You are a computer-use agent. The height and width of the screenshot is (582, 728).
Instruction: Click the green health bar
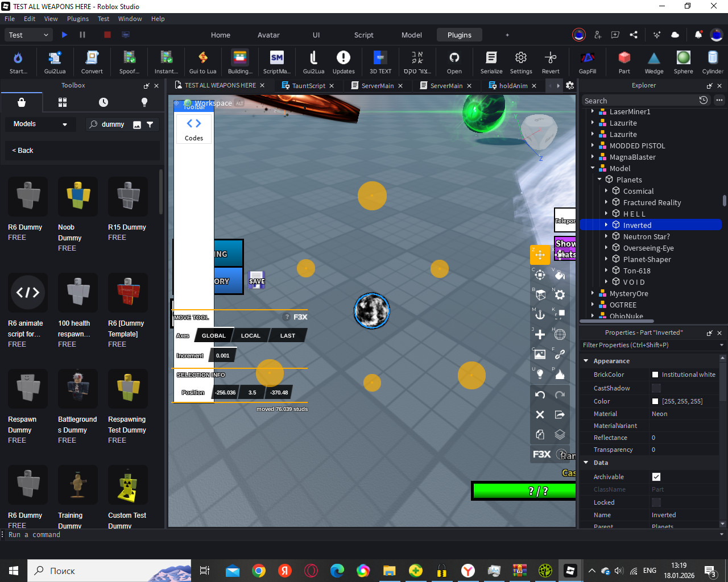pyautogui.click(x=524, y=491)
